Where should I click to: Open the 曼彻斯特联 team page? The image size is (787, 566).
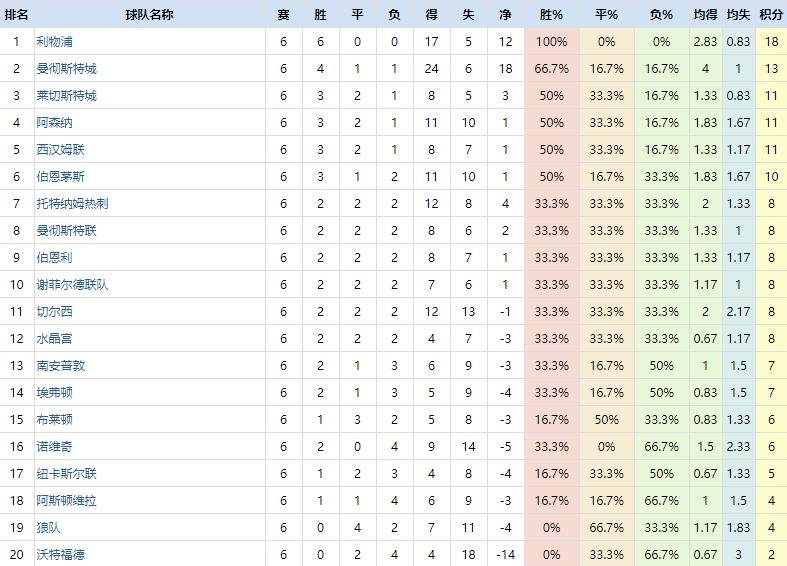point(66,231)
